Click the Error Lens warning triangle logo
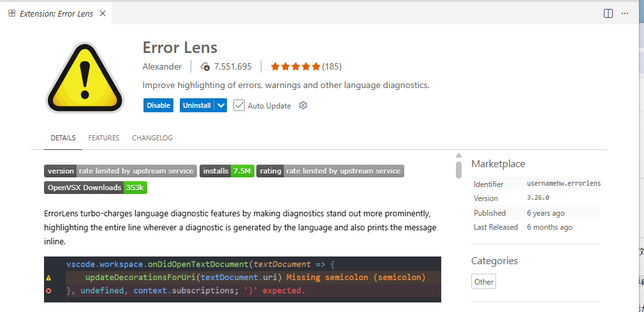This screenshot has height=312, width=644. [84, 78]
